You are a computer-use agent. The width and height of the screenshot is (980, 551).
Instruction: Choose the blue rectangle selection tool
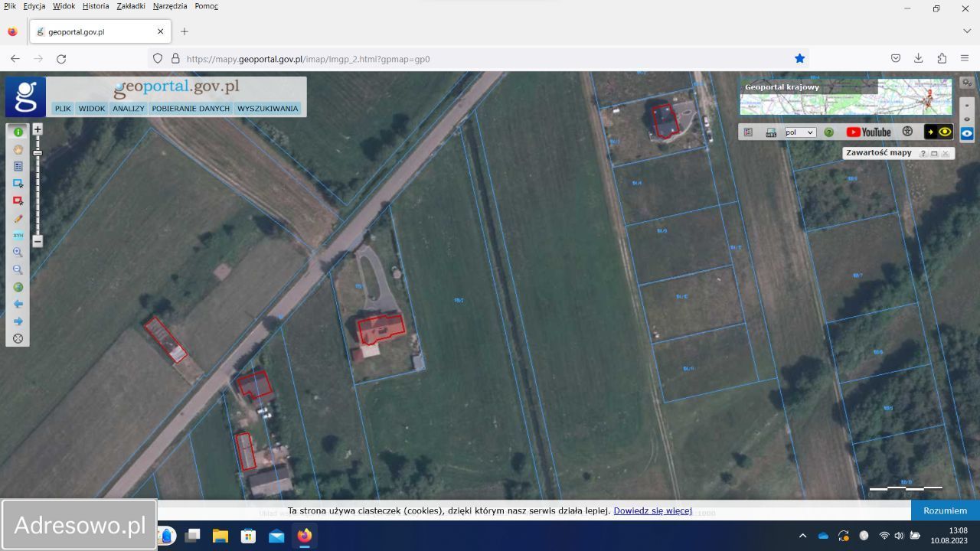(18, 184)
